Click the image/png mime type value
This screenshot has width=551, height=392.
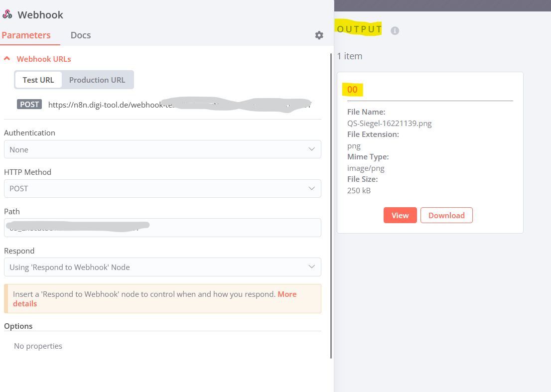click(x=366, y=168)
